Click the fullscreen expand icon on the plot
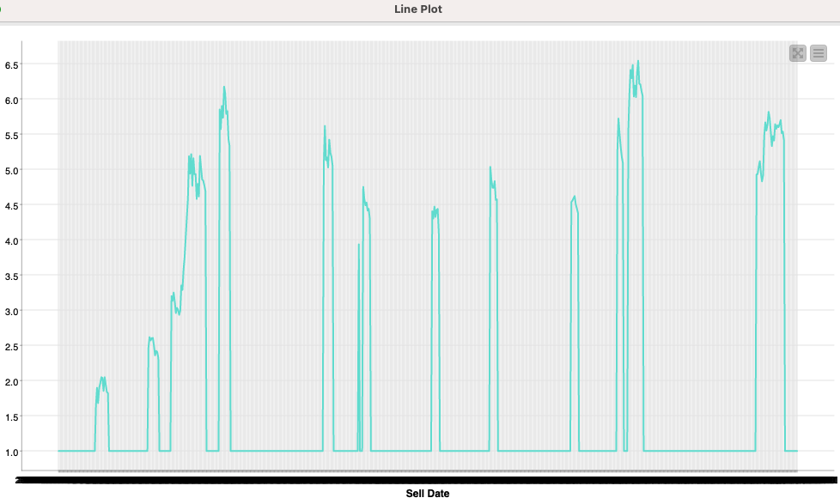The image size is (840, 504). click(798, 53)
